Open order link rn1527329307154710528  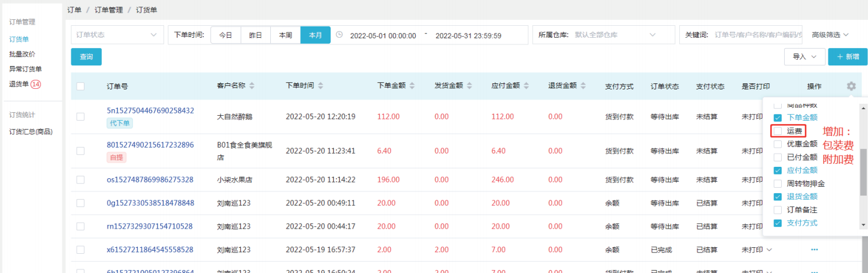tap(150, 227)
